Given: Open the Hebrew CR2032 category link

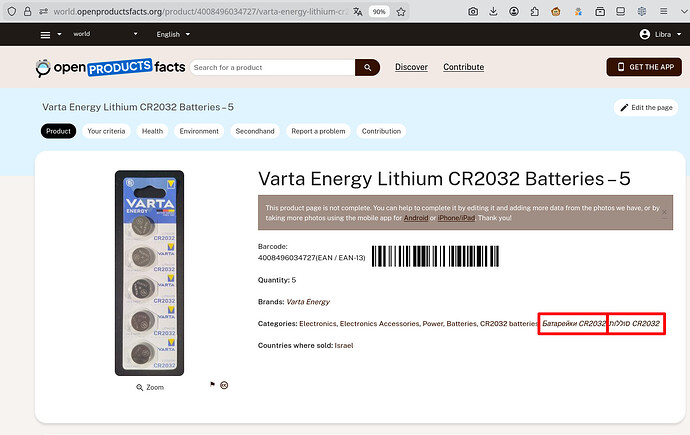Looking at the screenshot, I should click(635, 324).
